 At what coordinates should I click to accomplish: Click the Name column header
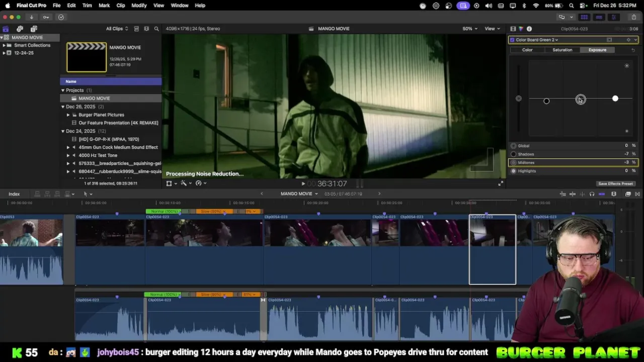[111, 81]
